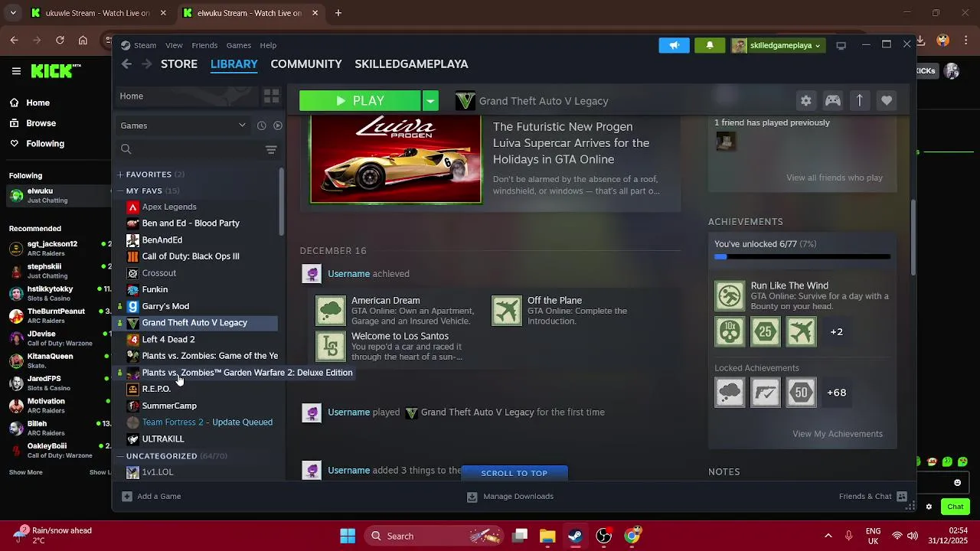
Task: Select Left 4 Dead 2 in library
Action: pyautogui.click(x=168, y=339)
